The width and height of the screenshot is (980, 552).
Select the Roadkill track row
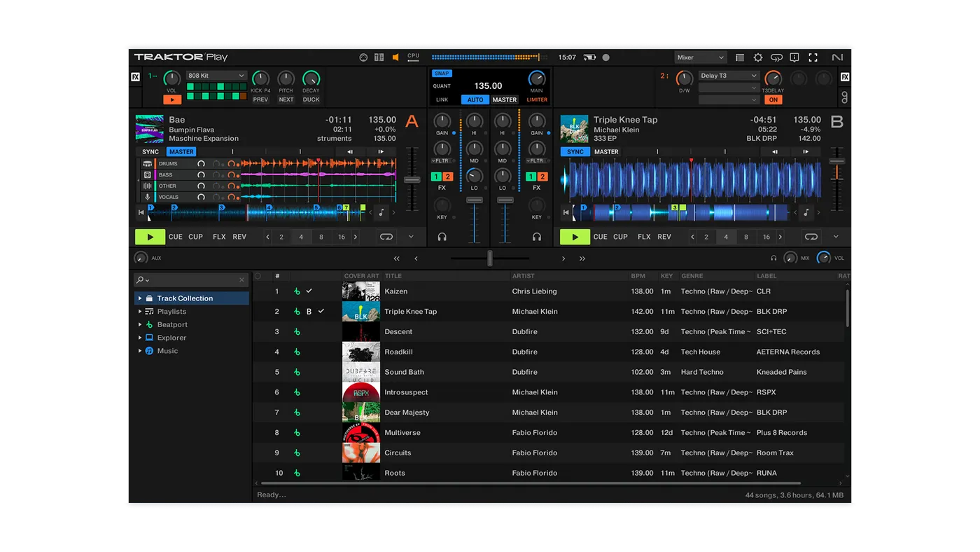tap(548, 352)
